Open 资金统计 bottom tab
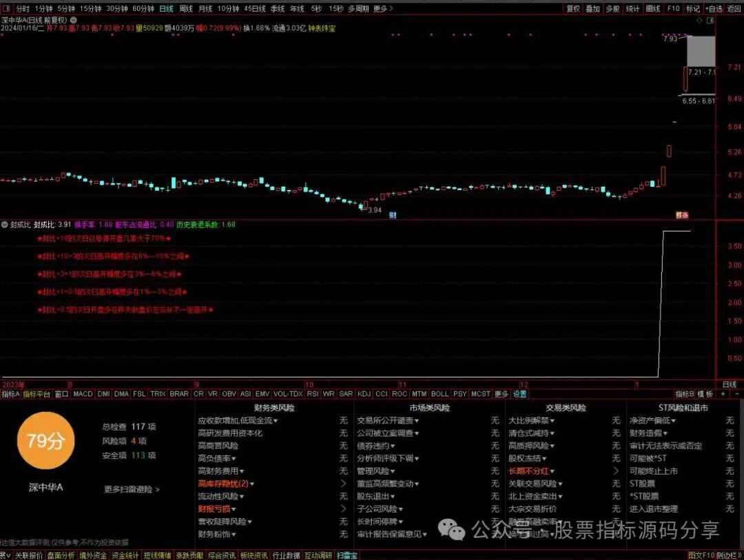Viewport: 744px width, 560px height. coord(125,555)
